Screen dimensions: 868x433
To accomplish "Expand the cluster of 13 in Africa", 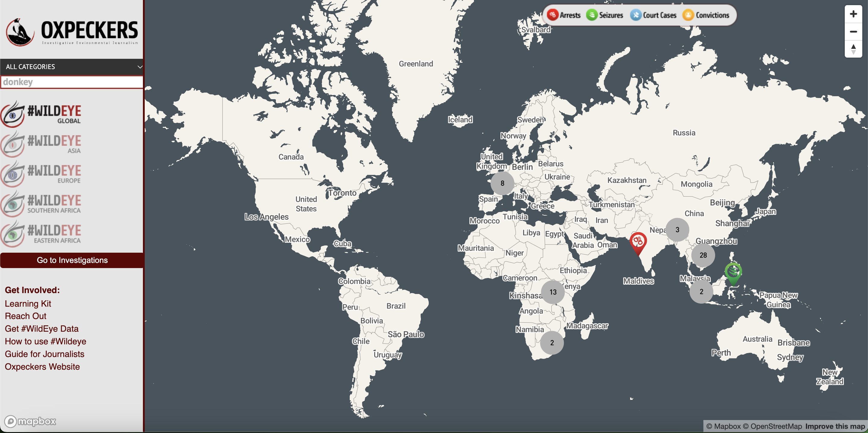I will 553,292.
